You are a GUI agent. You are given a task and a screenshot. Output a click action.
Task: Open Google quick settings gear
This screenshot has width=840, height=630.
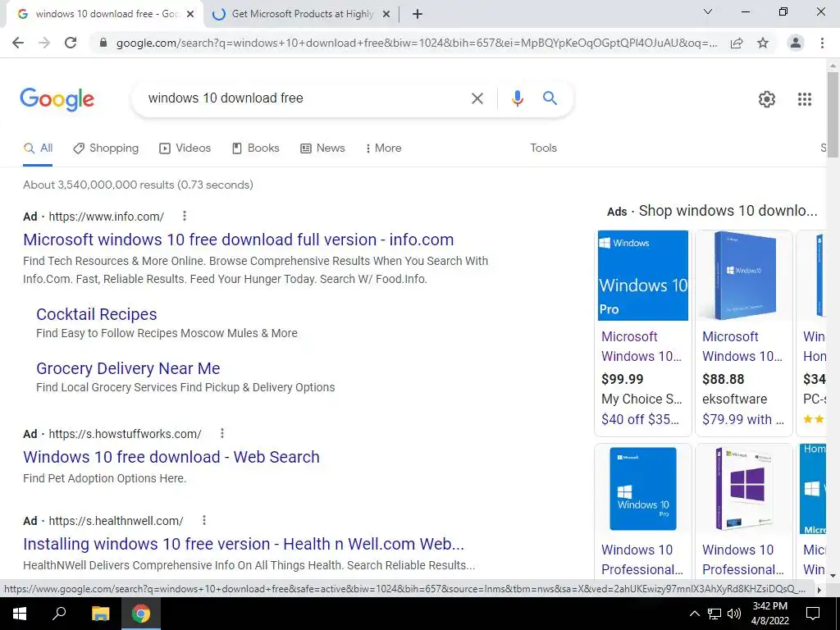pyautogui.click(x=767, y=99)
